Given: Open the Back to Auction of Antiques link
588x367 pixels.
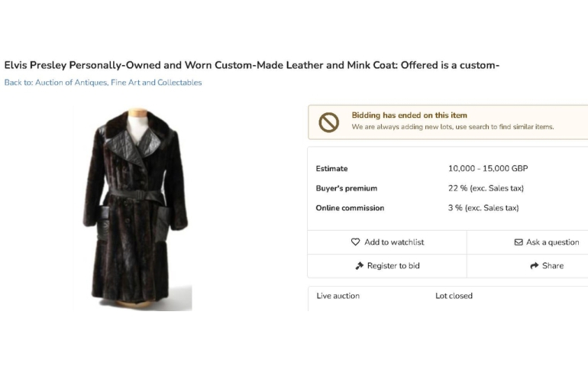Looking at the screenshot, I should click(x=103, y=83).
